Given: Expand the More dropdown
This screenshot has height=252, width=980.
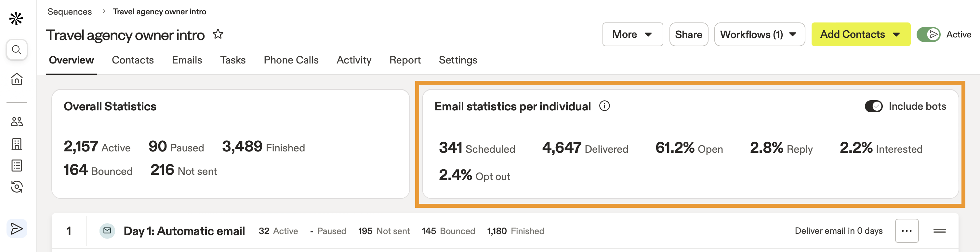Looking at the screenshot, I should pos(632,35).
